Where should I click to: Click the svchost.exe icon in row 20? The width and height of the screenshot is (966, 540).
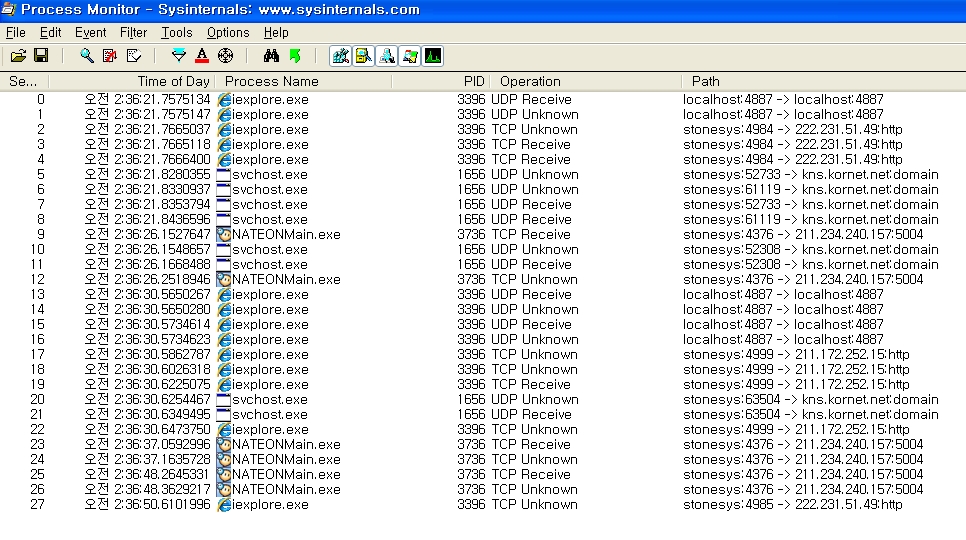pos(224,400)
